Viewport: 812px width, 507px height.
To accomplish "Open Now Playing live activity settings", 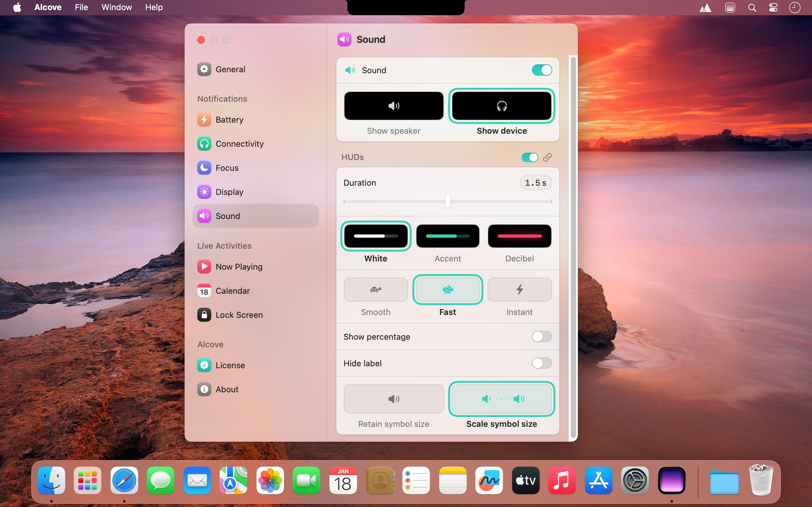I will 239,266.
